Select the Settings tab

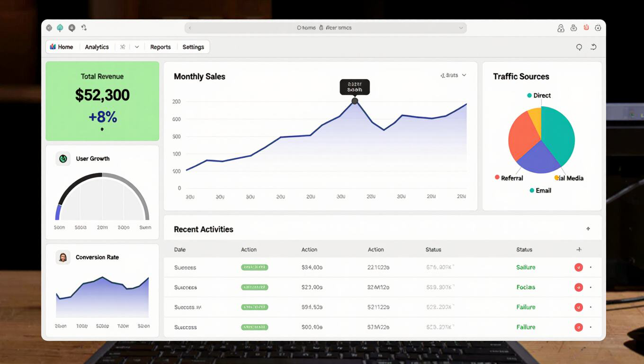(193, 47)
